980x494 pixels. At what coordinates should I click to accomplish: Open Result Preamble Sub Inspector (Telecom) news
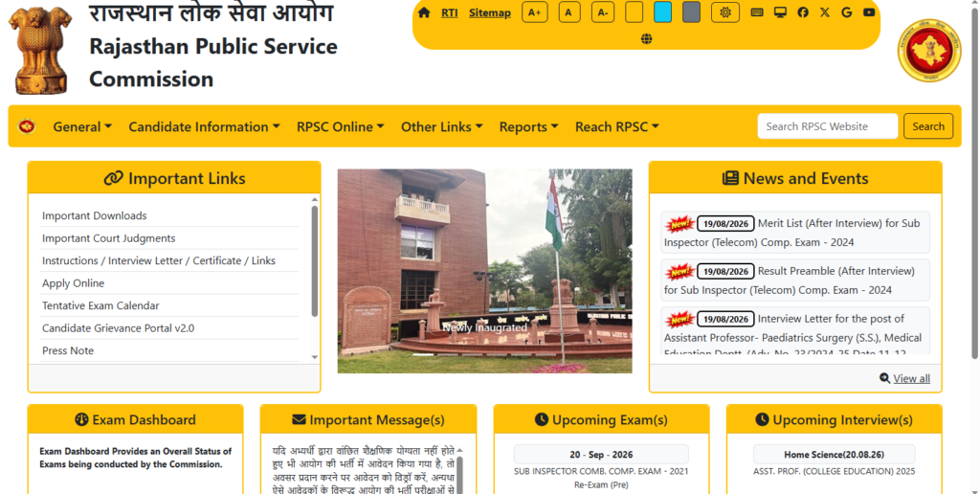tap(790, 281)
